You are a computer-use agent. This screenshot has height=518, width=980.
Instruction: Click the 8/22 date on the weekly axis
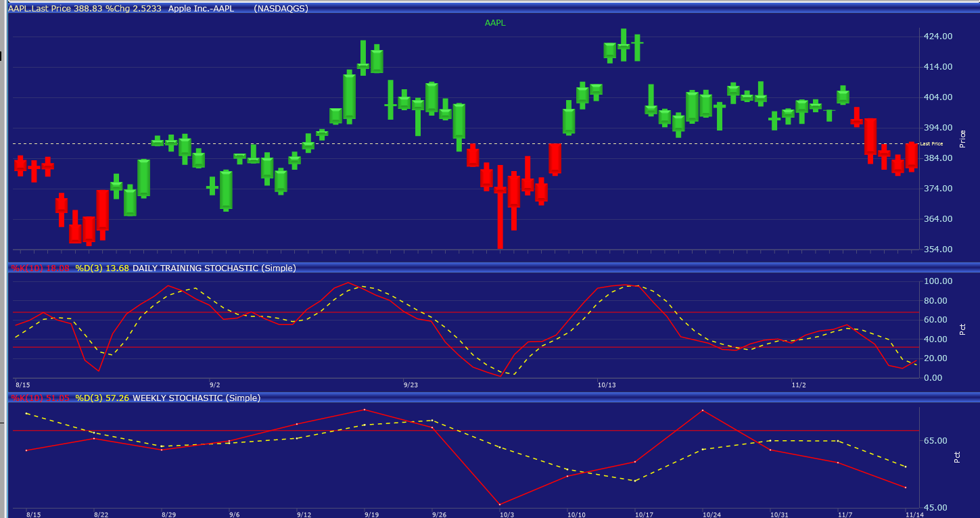[x=101, y=515]
